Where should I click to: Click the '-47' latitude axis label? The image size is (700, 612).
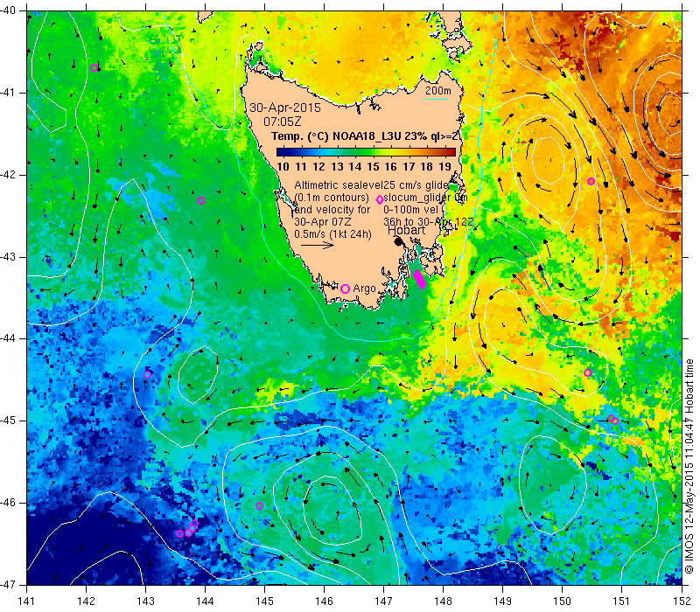8,584
